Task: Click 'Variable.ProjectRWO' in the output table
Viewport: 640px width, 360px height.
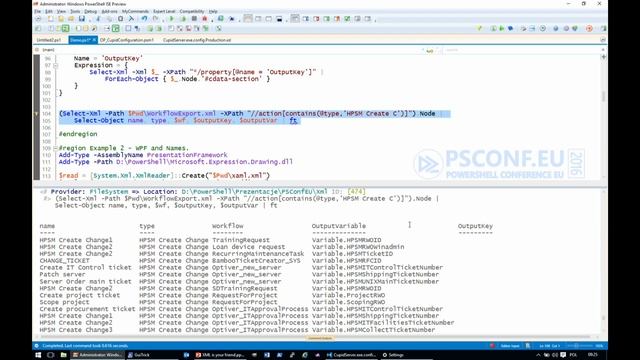Action: point(348,295)
